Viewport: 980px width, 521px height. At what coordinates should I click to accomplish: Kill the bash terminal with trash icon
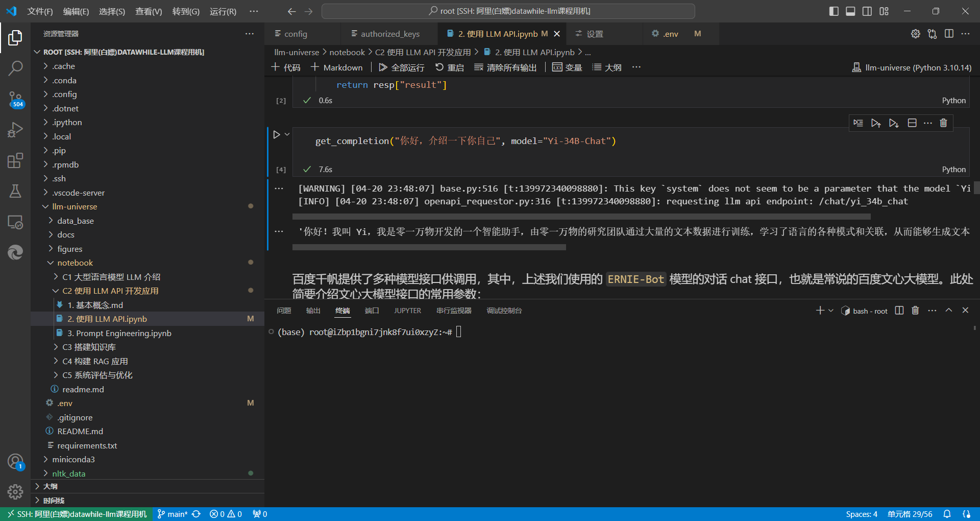pyautogui.click(x=915, y=311)
